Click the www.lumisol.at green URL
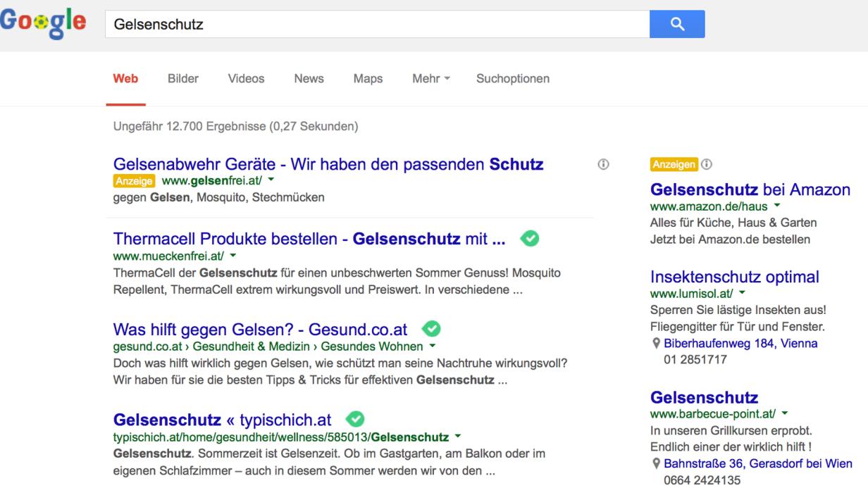Screen dimensions: 868x488 [693, 293]
